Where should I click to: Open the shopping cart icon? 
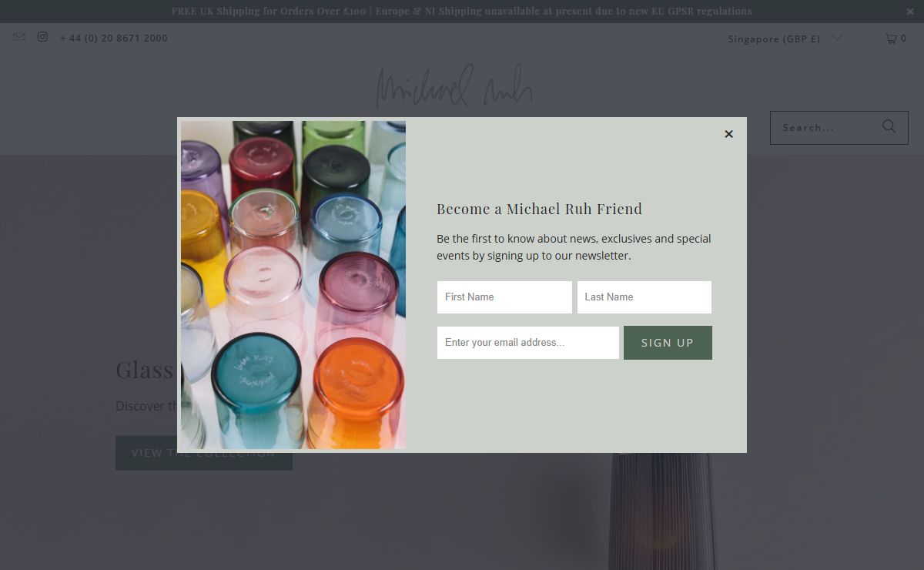[x=891, y=39]
